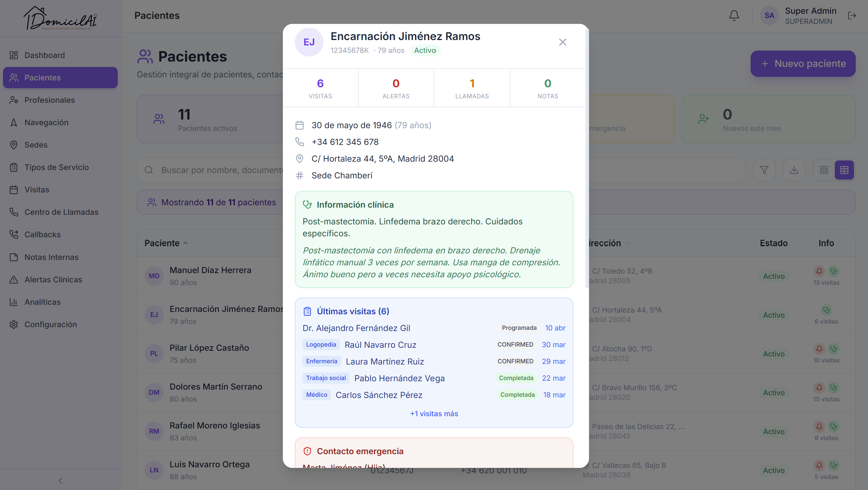868x490 pixels.
Task: Click the Trabajo social service tag
Action: coord(326,378)
